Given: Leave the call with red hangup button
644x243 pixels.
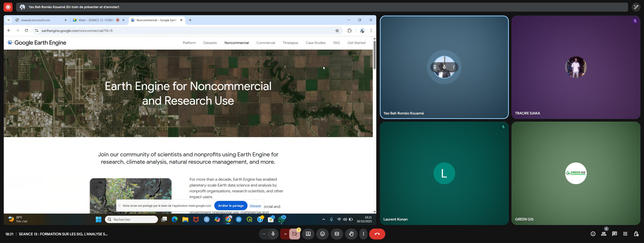Looking at the screenshot, I should click(x=377, y=234).
